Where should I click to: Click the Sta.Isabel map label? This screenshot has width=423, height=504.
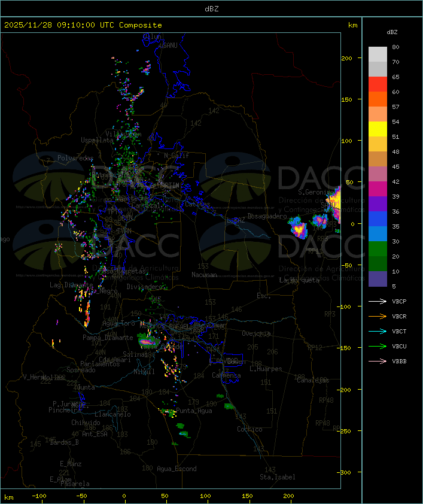[278, 477]
